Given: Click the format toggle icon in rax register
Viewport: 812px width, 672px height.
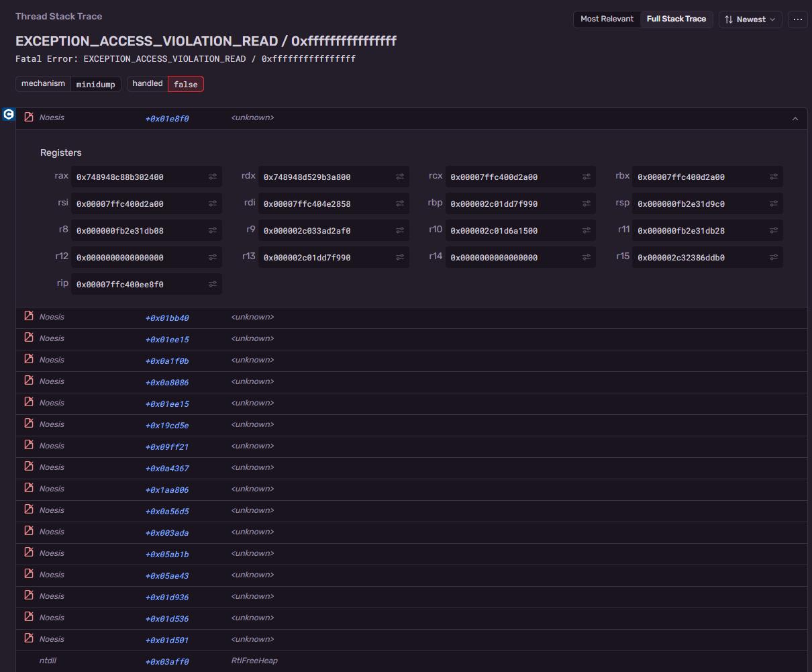Looking at the screenshot, I should [213, 177].
